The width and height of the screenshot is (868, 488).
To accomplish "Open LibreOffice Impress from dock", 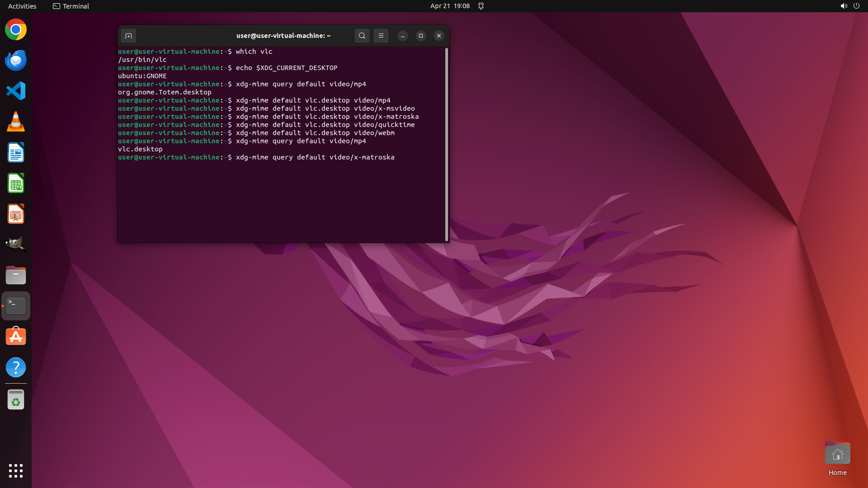I will [x=16, y=214].
